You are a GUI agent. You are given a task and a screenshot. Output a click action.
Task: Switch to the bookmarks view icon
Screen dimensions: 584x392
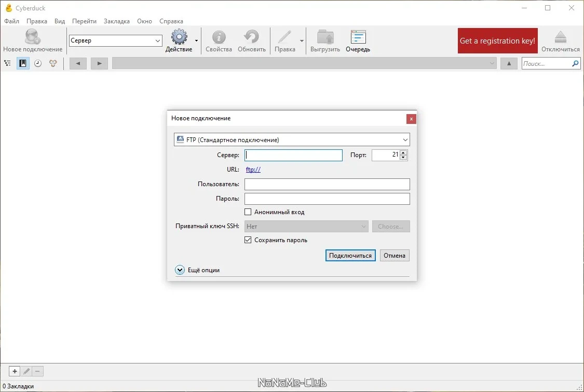click(x=23, y=63)
